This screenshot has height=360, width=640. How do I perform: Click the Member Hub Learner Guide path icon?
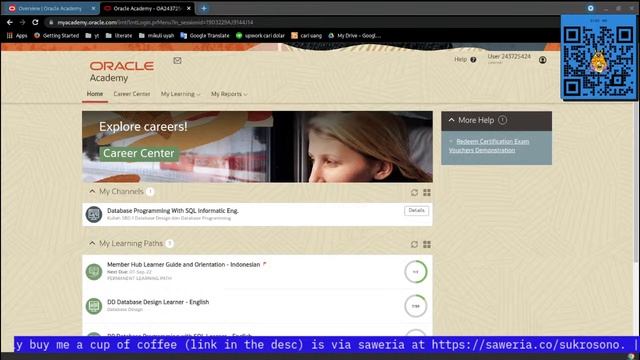[x=94, y=271]
